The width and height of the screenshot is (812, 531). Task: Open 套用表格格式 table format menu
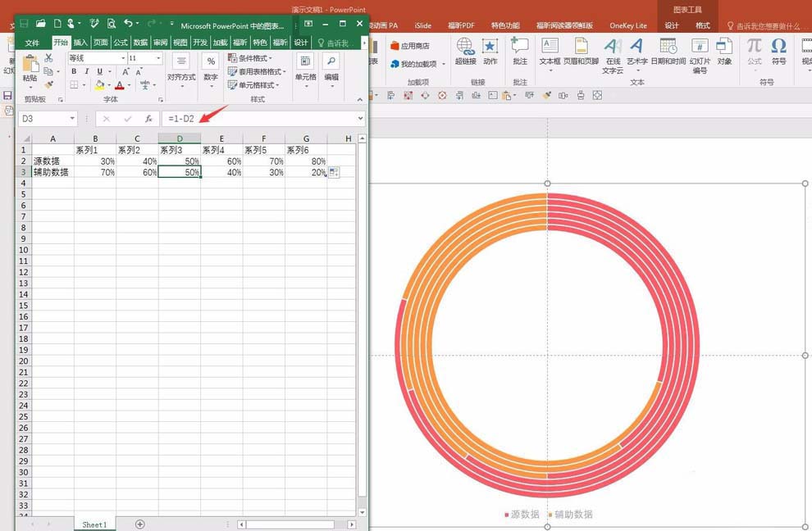point(257,71)
